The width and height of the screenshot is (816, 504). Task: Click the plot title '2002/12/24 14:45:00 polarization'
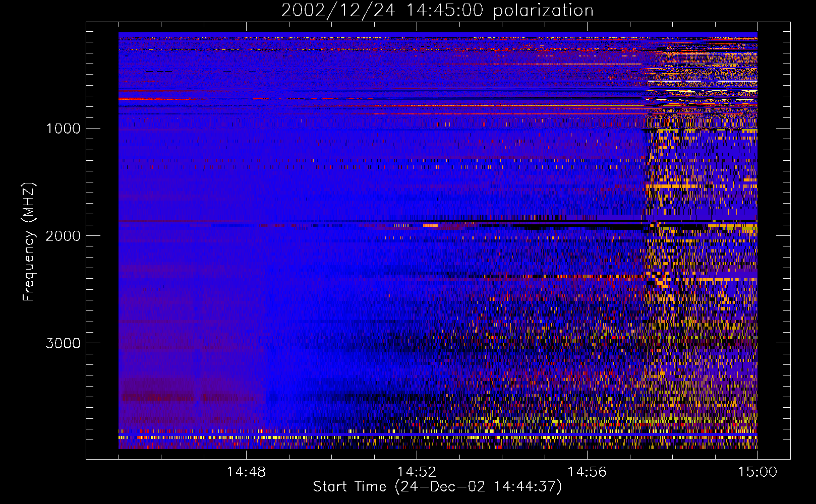coord(437,11)
